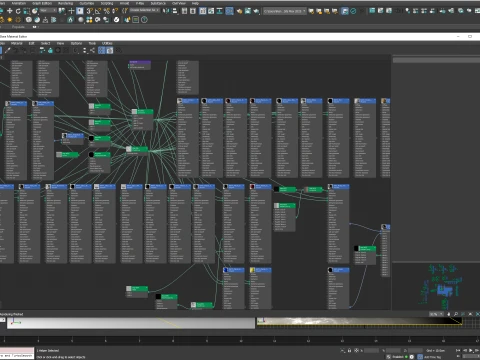Switch to the Populate ribbon tab
Viewport: 480px width, 360px height.
tap(18, 27)
